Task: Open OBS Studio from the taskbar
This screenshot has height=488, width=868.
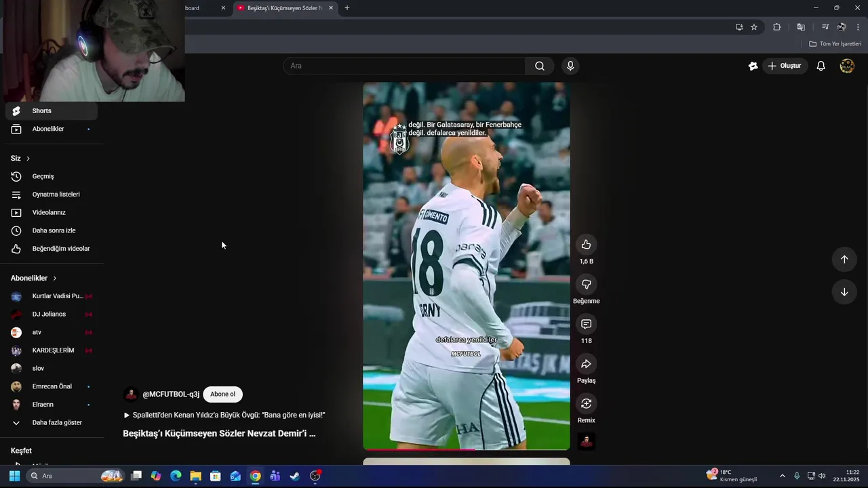Action: 315,476
